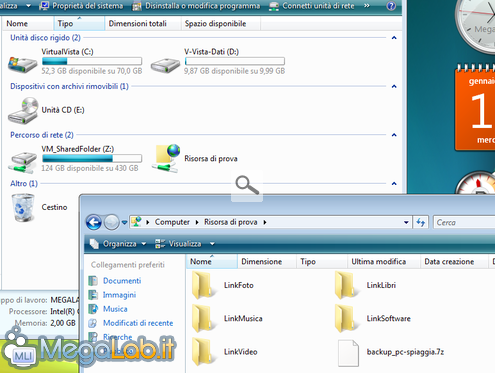This screenshot has height=373, width=495.
Task: Open the V-Vista-Dati (D:) drive icon
Action: (165, 65)
